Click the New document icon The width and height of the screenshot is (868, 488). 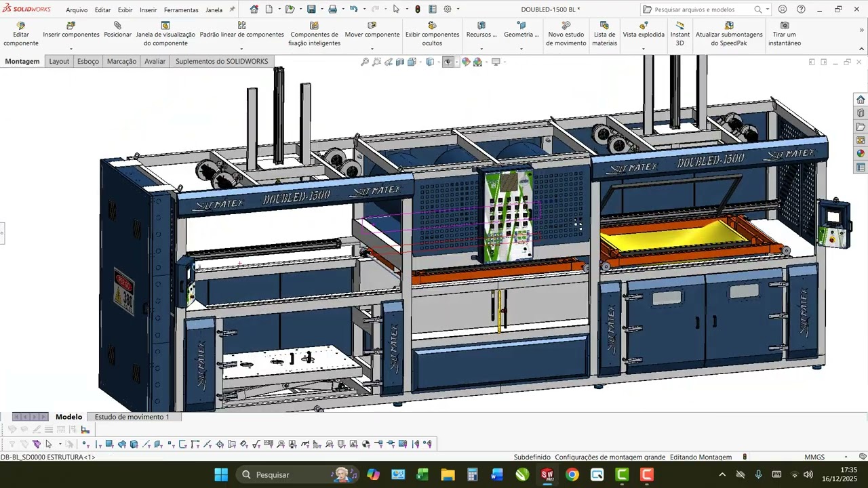(x=269, y=9)
